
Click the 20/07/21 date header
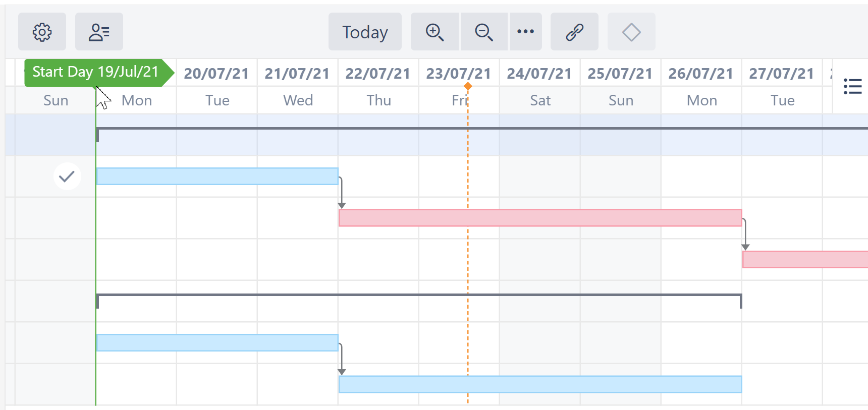click(x=216, y=73)
